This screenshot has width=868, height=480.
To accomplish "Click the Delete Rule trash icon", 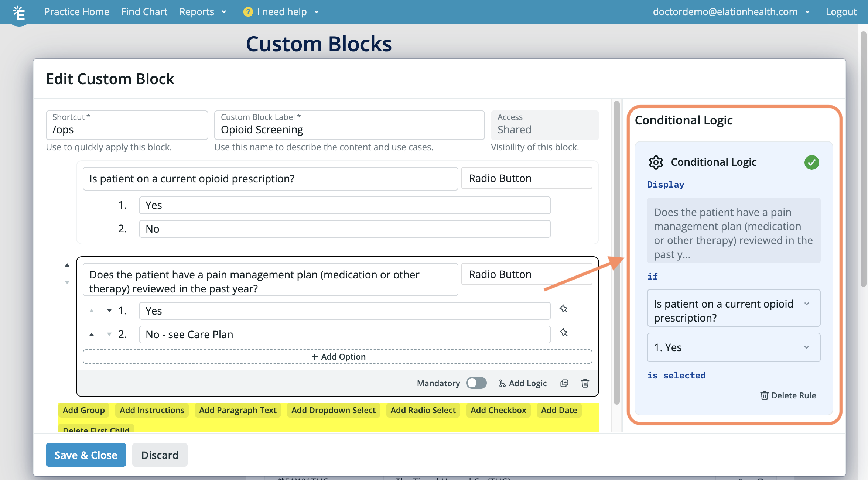I will coord(764,395).
